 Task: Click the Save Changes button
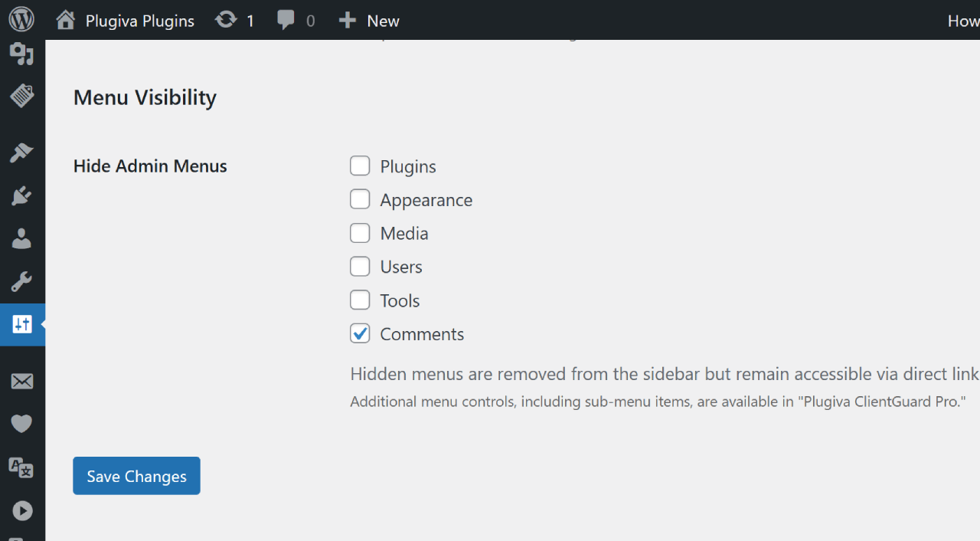pyautogui.click(x=136, y=476)
